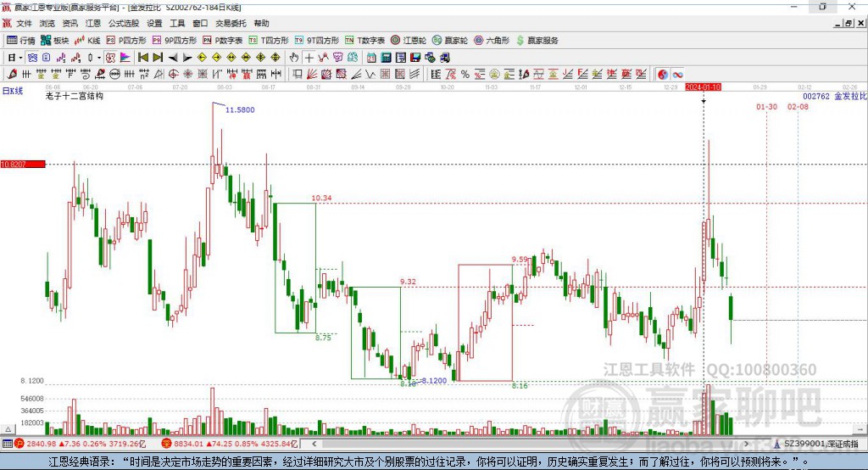
Task: Click the 8.1200 low price label
Action: [434, 380]
